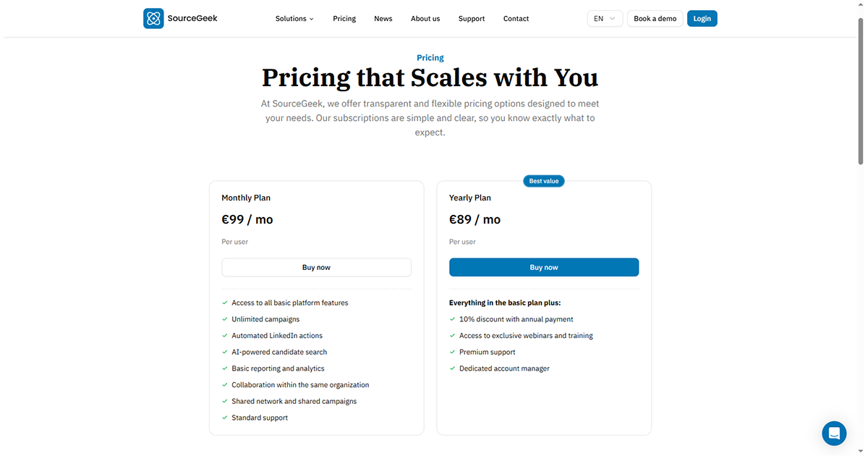Open the chat widget bubble icon
This screenshot has width=868, height=456.
(834, 433)
